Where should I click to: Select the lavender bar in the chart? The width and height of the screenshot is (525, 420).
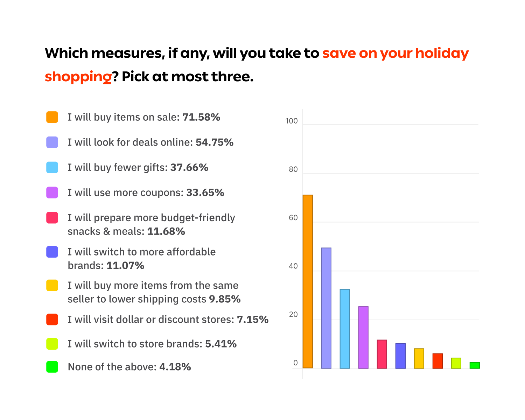pos(326,308)
